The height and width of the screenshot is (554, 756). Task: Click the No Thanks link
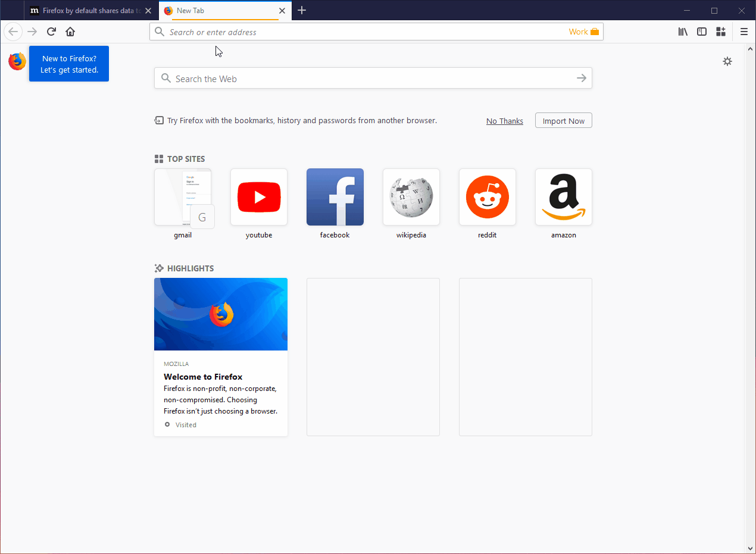pyautogui.click(x=504, y=121)
